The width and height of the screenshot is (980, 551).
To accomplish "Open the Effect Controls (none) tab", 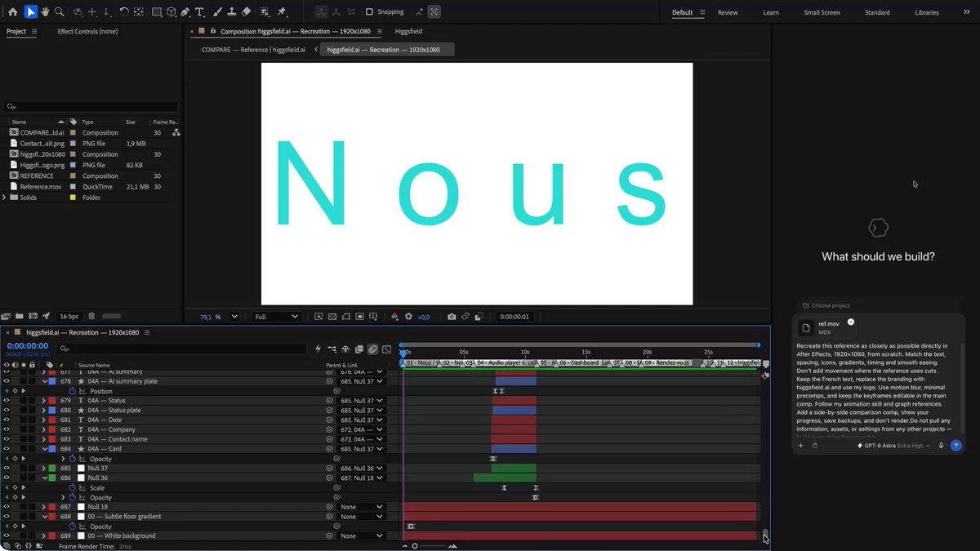I will click(x=87, y=31).
